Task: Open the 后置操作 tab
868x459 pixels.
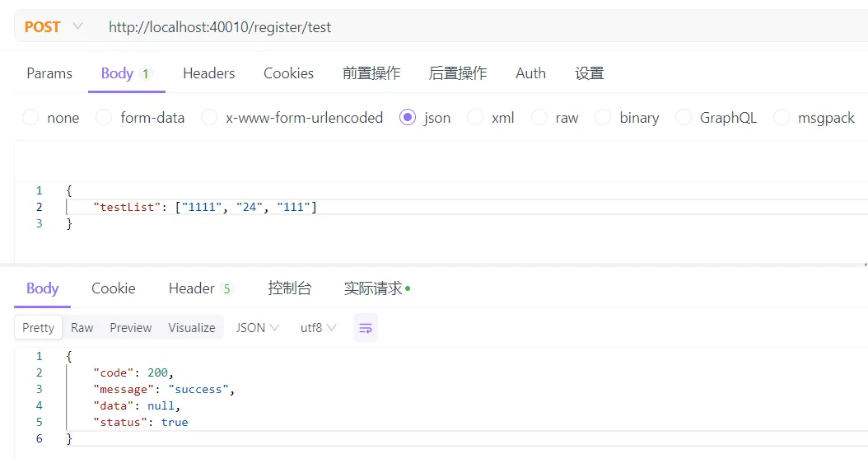Action: click(458, 73)
